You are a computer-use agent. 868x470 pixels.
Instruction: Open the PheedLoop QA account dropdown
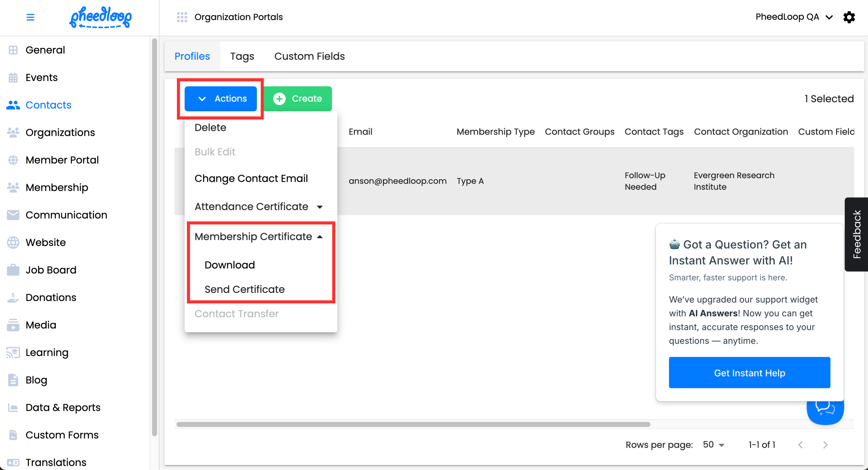coord(794,17)
